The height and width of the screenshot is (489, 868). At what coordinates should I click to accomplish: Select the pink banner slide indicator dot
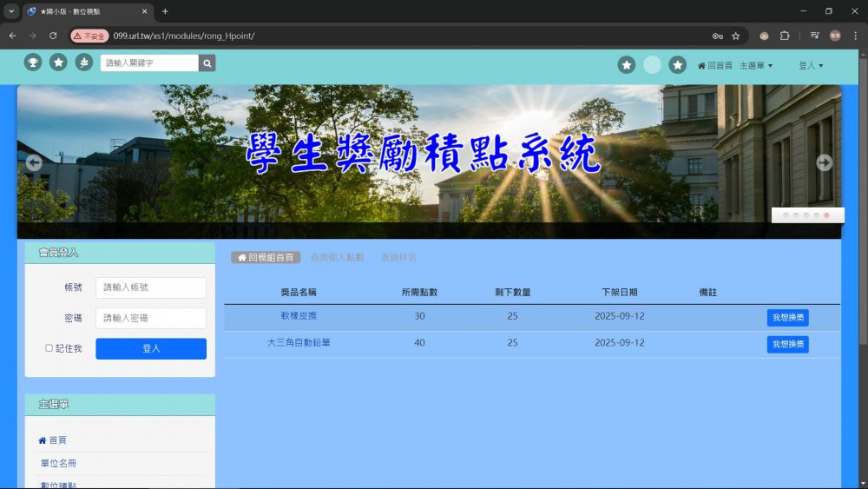[826, 215]
